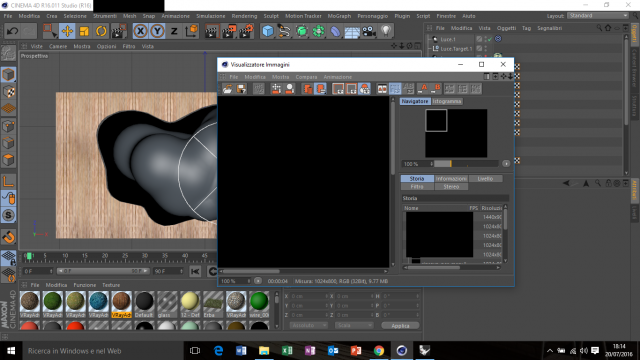
Task: Switch to the Istogramma tab
Action: tap(447, 101)
